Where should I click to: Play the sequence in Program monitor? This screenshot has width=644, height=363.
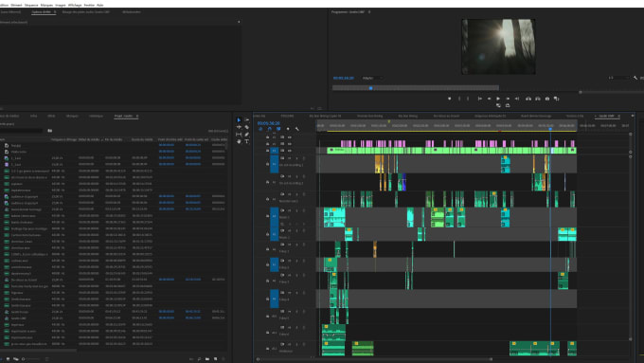(x=498, y=99)
